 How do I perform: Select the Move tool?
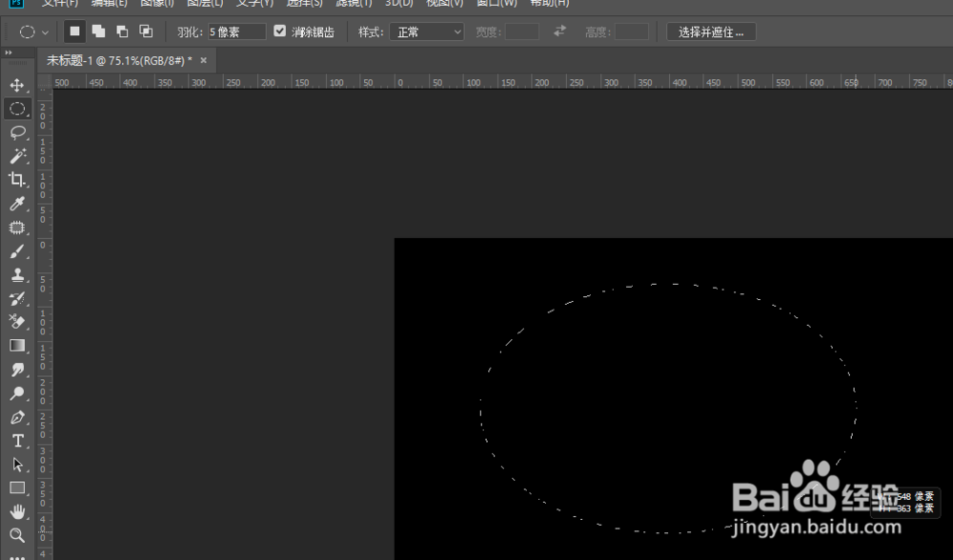(17, 85)
